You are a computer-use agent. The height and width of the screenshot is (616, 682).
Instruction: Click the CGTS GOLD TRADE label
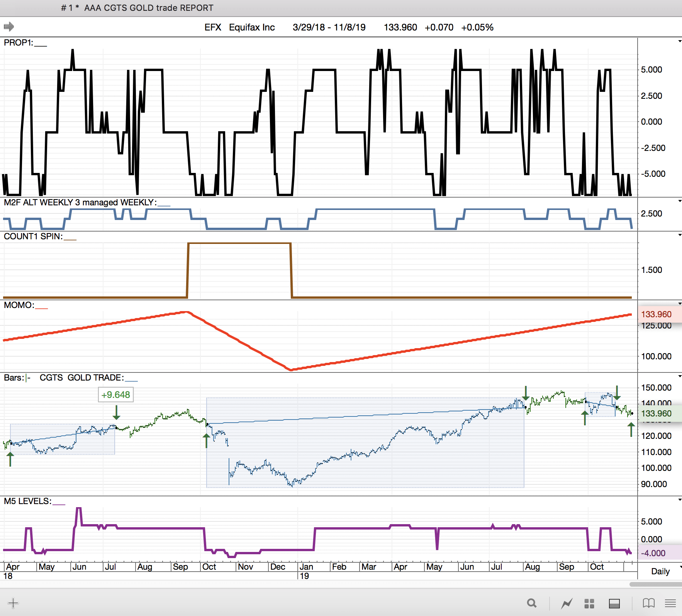click(81, 378)
